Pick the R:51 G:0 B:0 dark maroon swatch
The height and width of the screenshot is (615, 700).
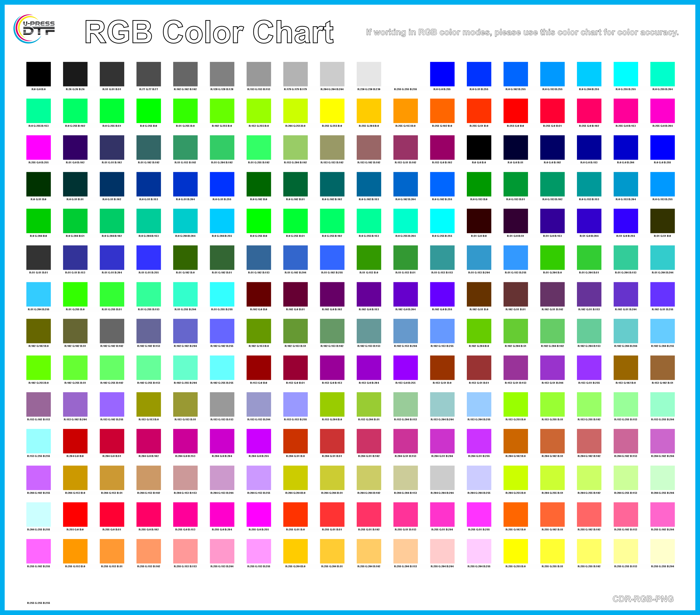479,221
